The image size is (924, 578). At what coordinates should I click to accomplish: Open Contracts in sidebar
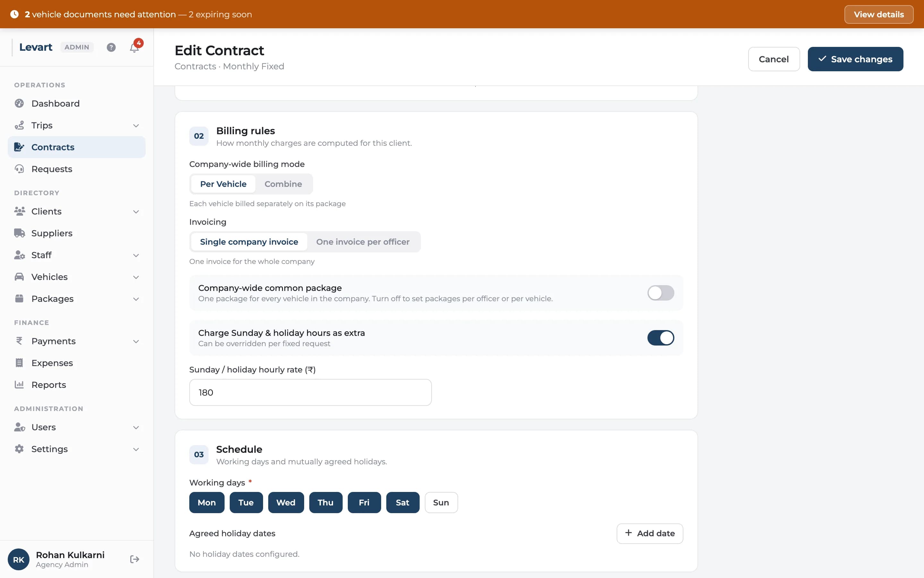click(x=77, y=147)
